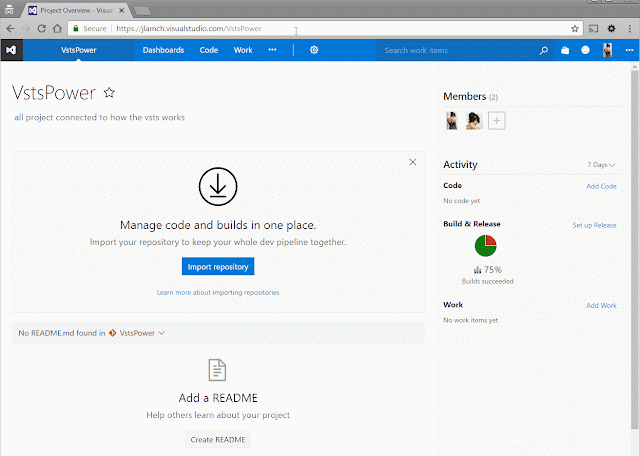Click the Members heading

464,96
